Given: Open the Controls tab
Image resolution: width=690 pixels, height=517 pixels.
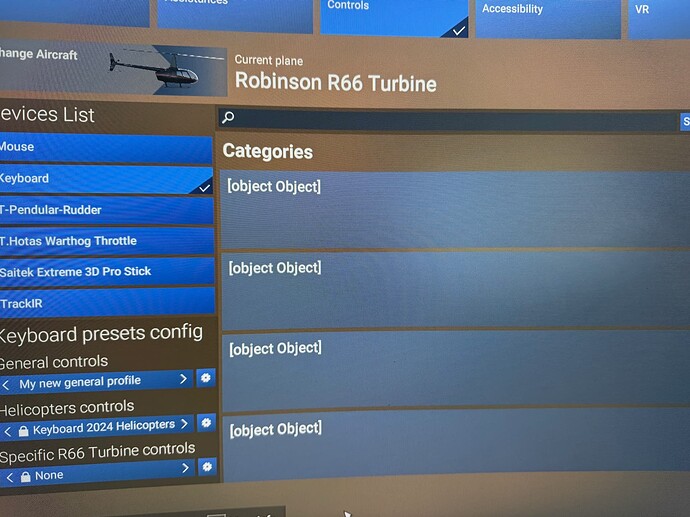Looking at the screenshot, I should click(x=394, y=17).
